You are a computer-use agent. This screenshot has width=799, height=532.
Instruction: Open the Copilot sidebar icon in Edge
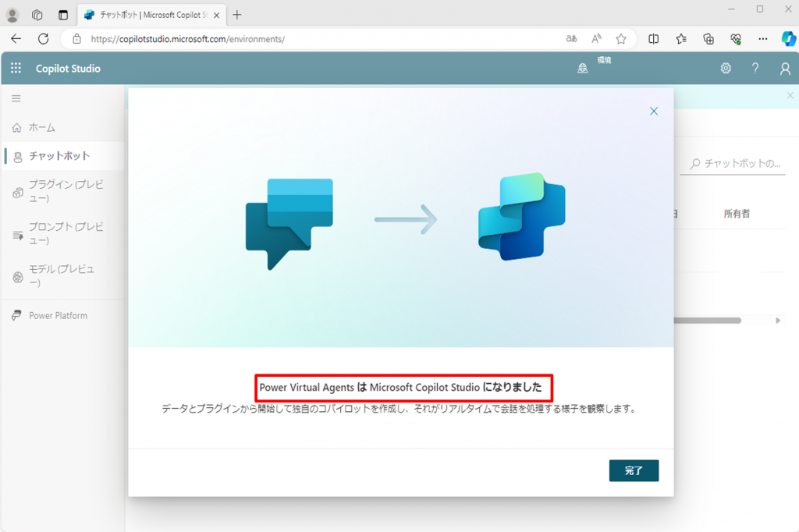pyautogui.click(x=788, y=39)
